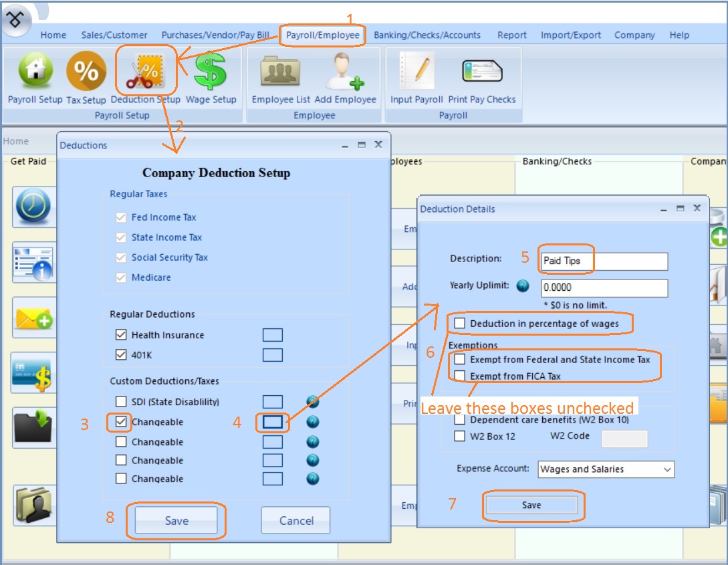Uncheck the Health Insurance deduction
728x565 pixels.
[121, 335]
